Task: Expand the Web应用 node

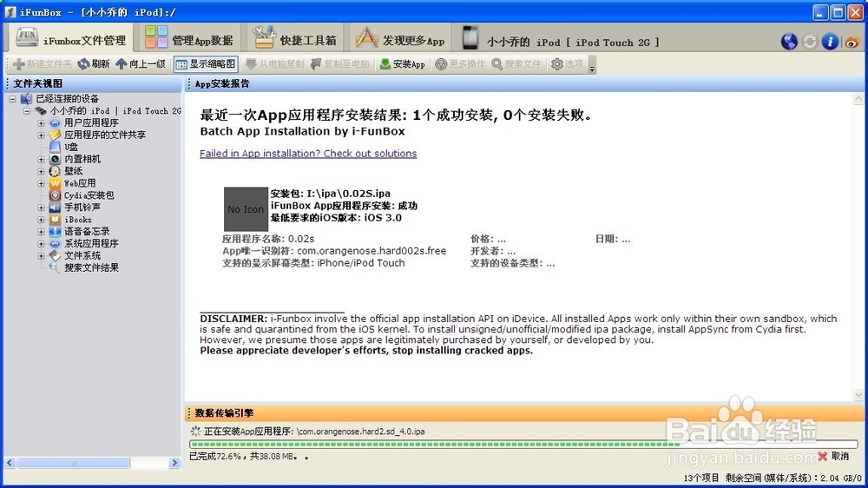Action: coord(41,183)
